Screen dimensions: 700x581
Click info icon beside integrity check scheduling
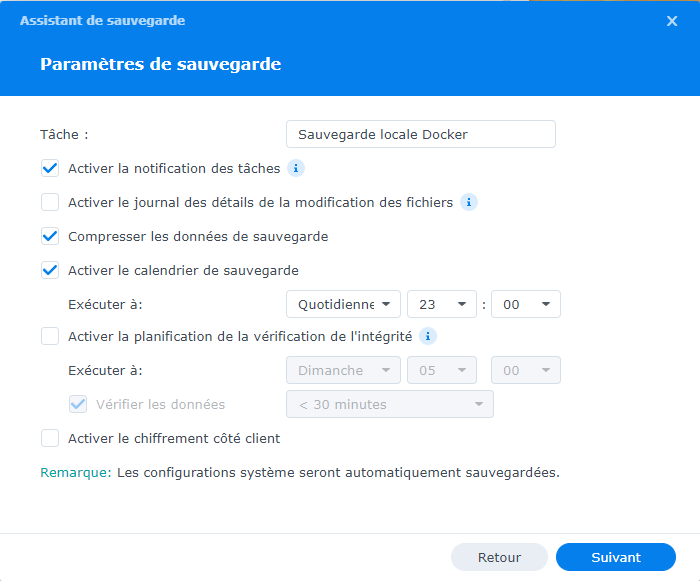coord(428,336)
